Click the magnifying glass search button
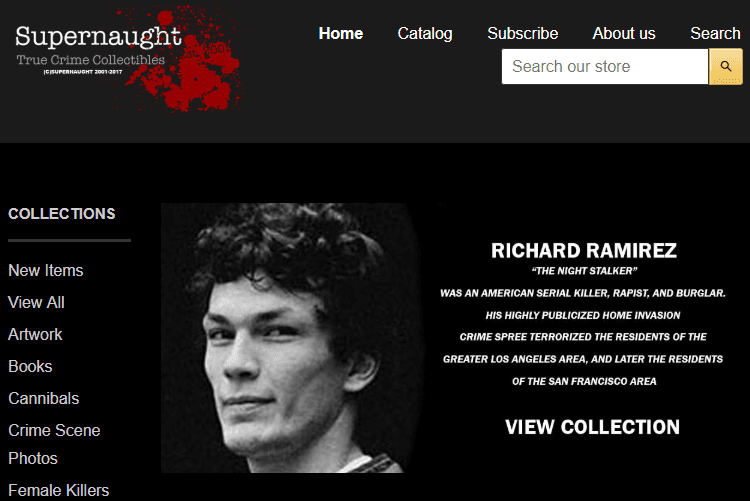The image size is (750, 501). (x=725, y=67)
